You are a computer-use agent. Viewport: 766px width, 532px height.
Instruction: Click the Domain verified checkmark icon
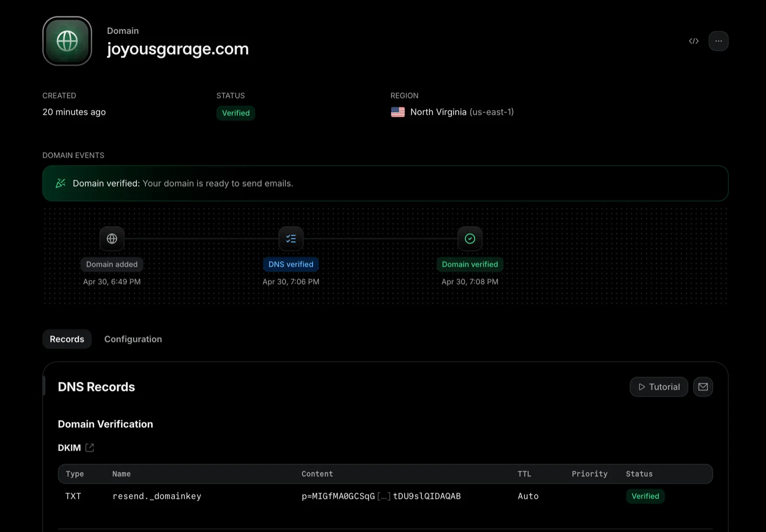pos(470,238)
